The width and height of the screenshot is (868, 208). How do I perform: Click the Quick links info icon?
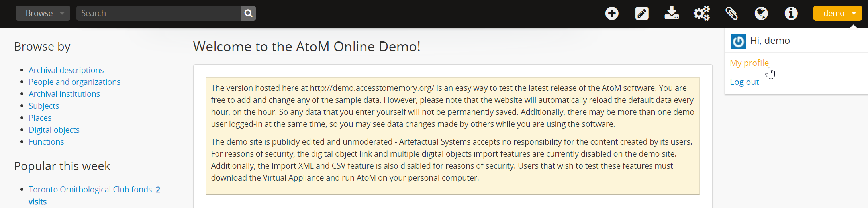point(791,13)
